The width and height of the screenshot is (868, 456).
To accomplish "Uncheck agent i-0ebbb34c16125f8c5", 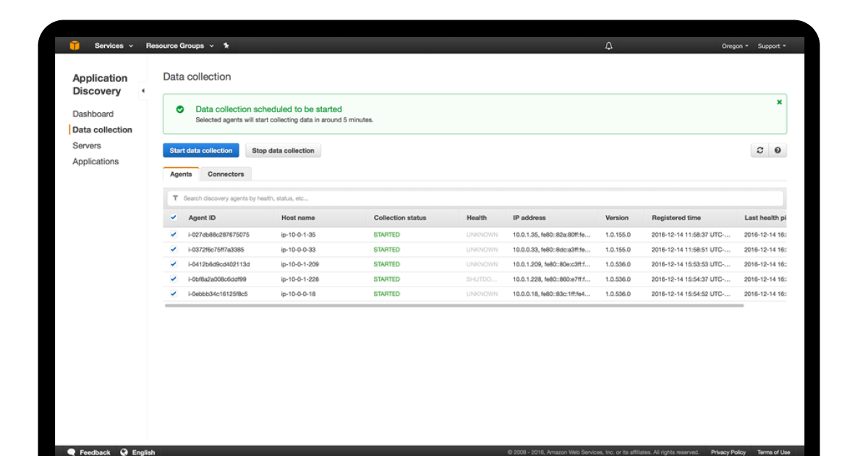I will (x=174, y=294).
